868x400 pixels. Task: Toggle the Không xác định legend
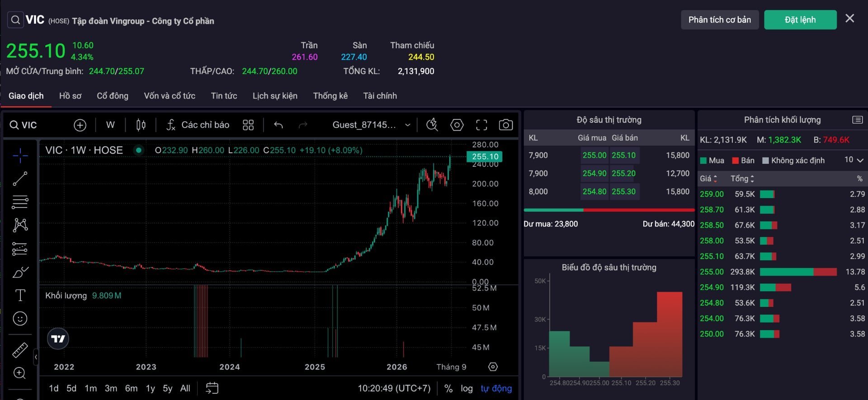[x=793, y=160]
